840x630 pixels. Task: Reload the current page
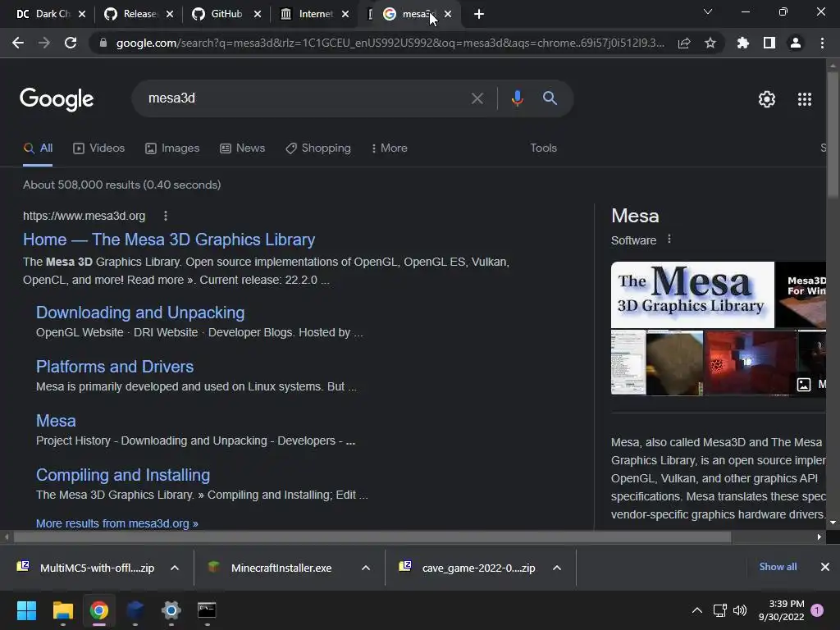(x=71, y=43)
